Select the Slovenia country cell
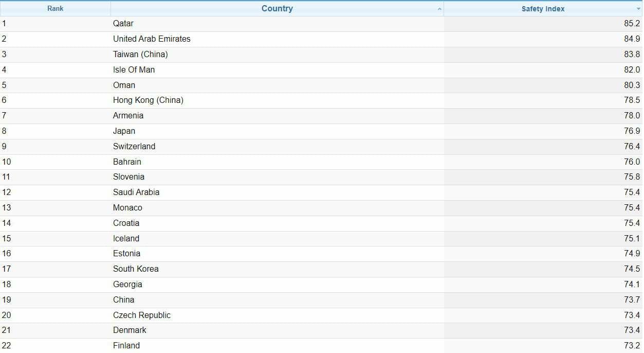 277,177
